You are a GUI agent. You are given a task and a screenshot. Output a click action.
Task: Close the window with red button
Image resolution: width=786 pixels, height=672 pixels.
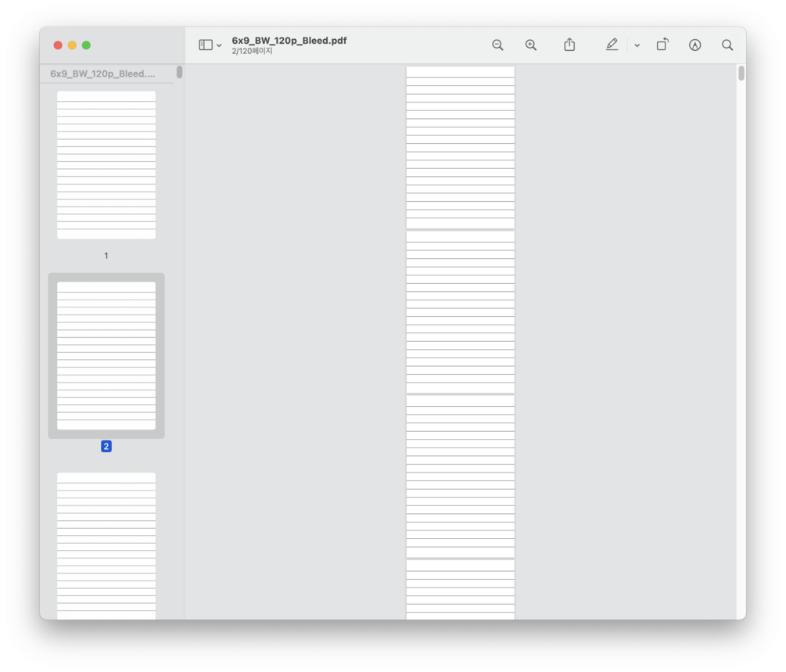[x=58, y=45]
